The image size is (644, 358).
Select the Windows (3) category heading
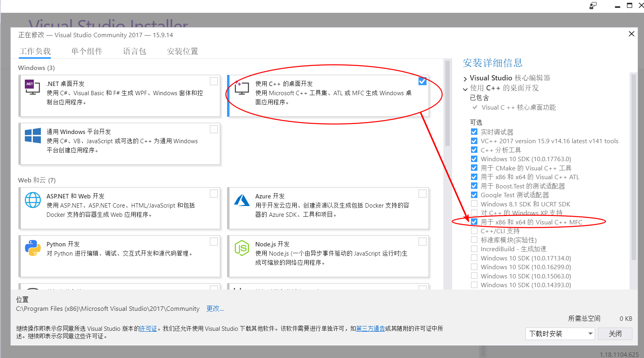(36, 68)
